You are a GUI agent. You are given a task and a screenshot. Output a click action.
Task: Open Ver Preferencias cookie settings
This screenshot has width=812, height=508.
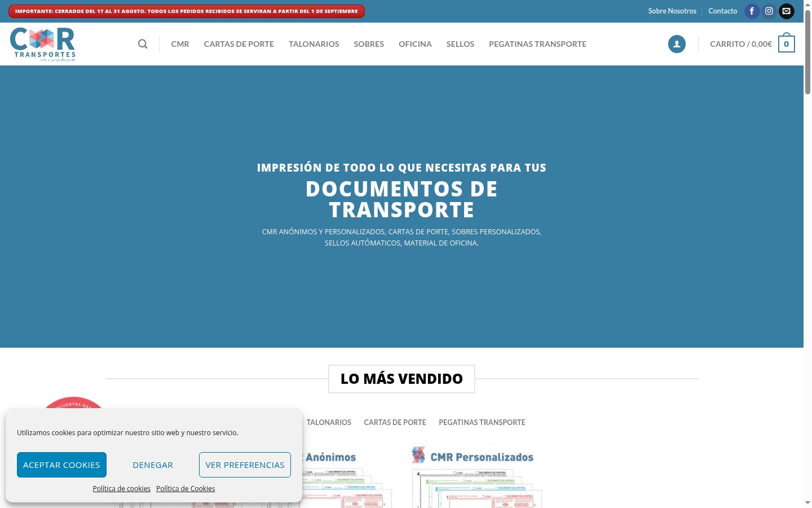click(x=245, y=465)
